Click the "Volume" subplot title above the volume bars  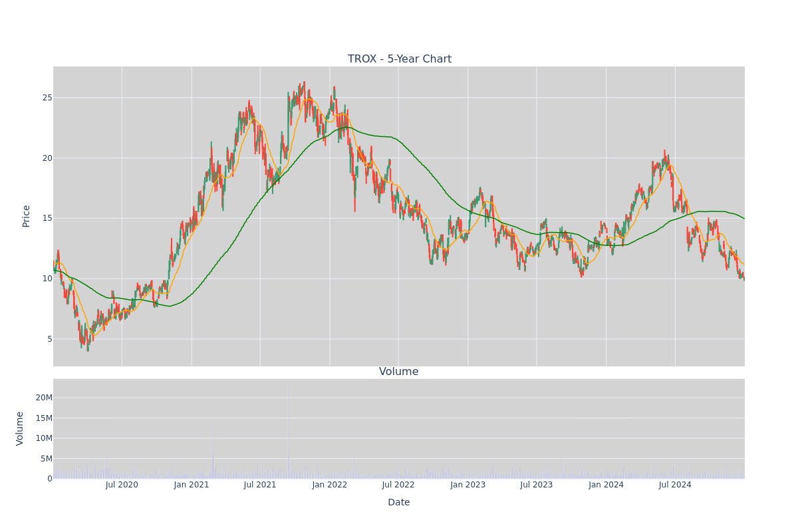(399, 372)
